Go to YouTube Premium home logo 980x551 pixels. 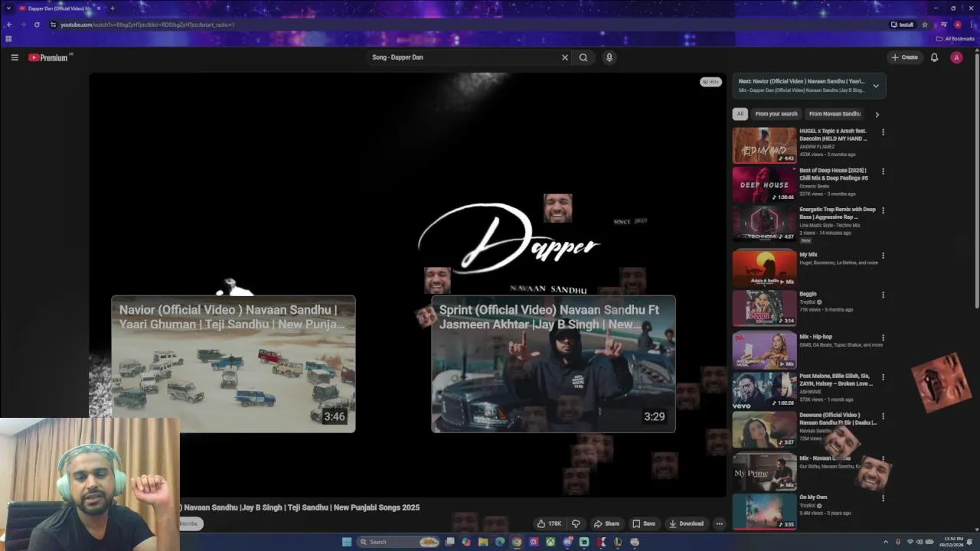pyautogui.click(x=49, y=57)
